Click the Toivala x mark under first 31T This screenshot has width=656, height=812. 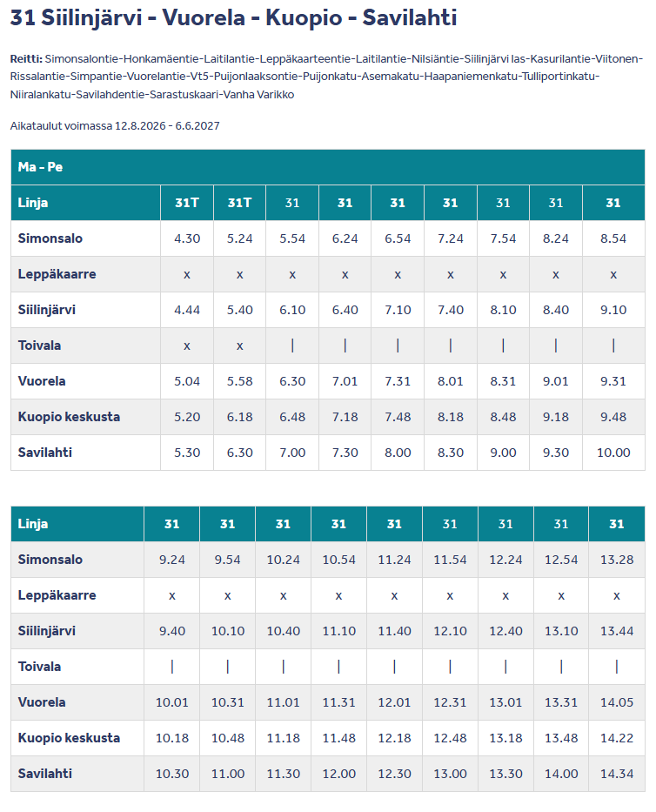[187, 346]
